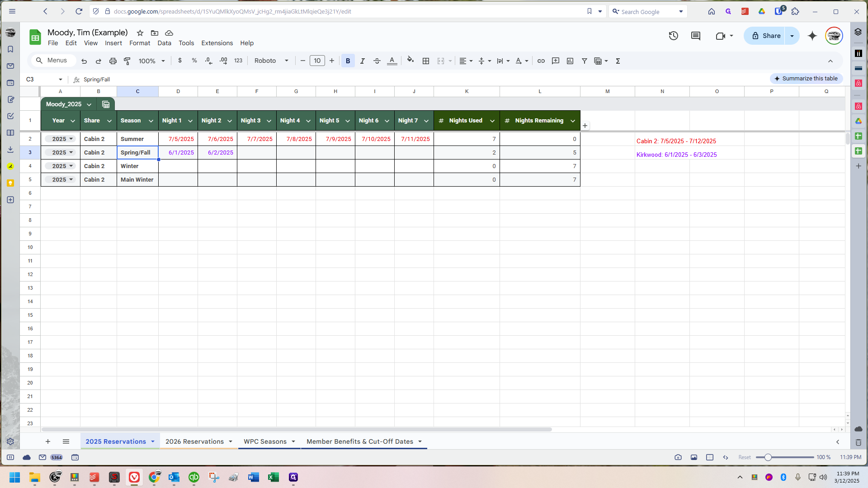Image resolution: width=868 pixels, height=488 pixels.
Task: Open the Name box dropdown arrow
Action: [61, 80]
